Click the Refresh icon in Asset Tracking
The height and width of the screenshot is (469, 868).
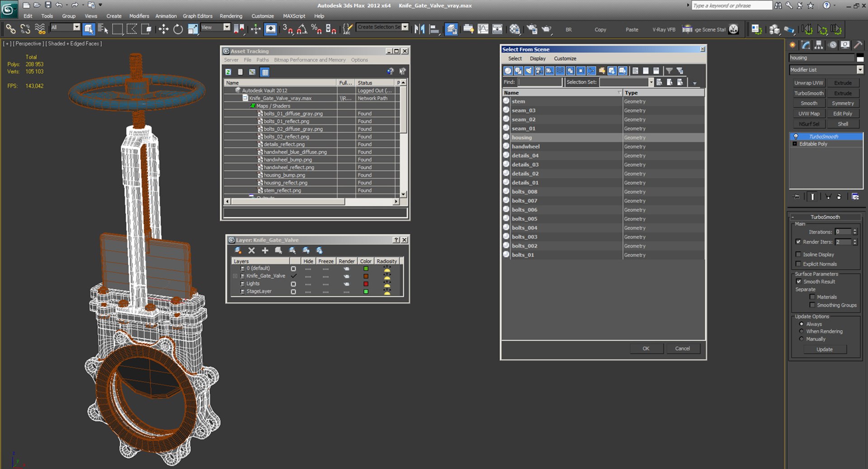228,72
